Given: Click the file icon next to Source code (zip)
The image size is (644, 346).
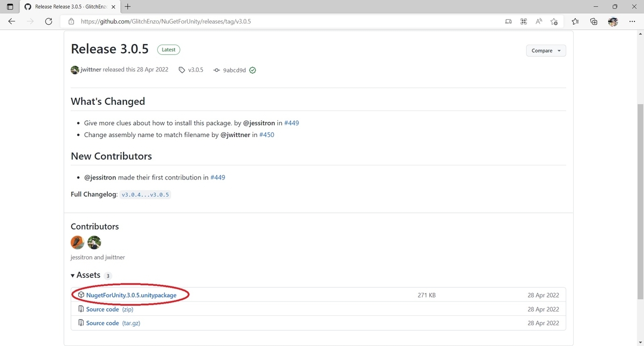Looking at the screenshot, I should pyautogui.click(x=81, y=309).
